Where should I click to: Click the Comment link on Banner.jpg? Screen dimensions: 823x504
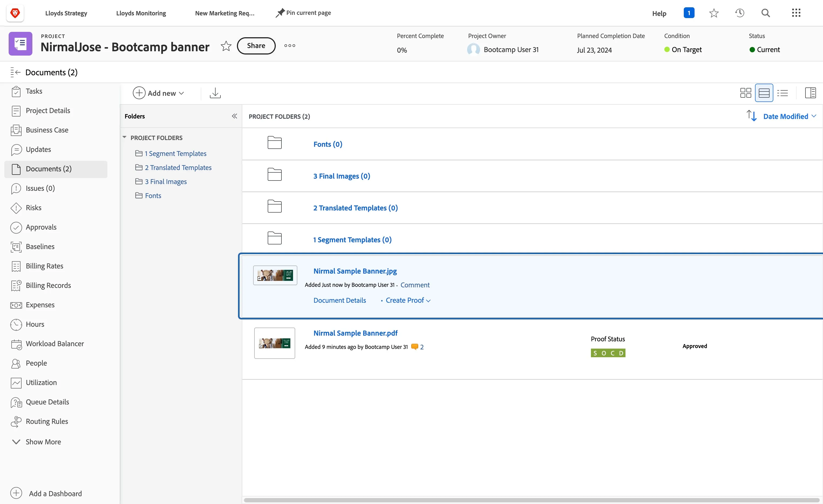pyautogui.click(x=415, y=285)
